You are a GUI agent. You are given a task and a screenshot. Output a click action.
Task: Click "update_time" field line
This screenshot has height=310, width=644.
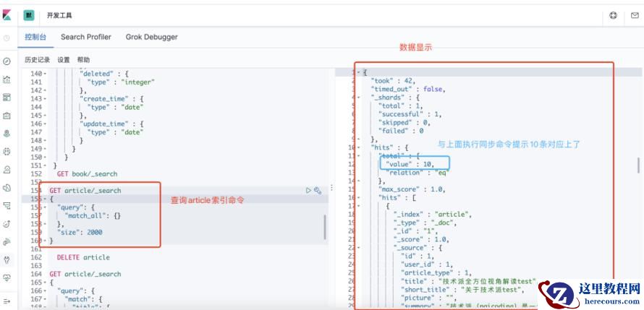coord(110,124)
